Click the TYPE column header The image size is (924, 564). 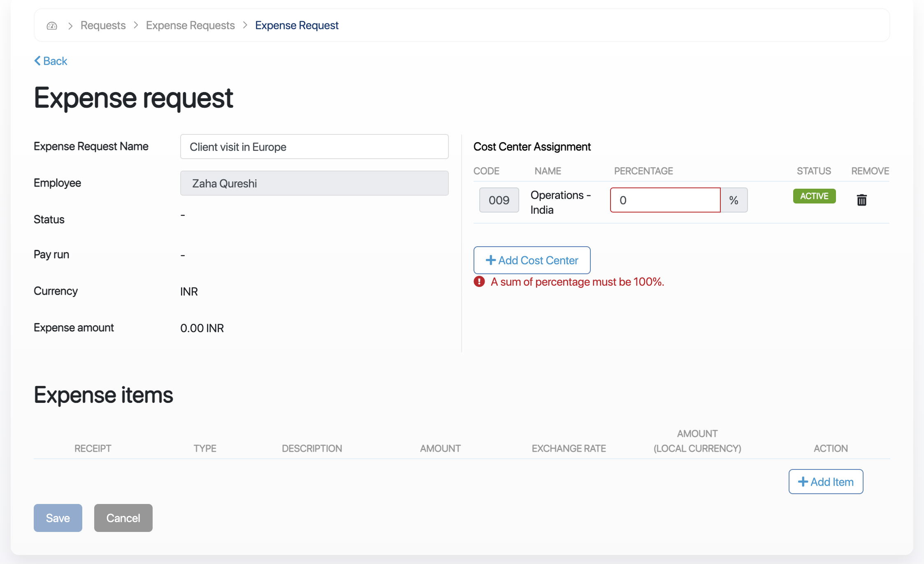click(205, 448)
